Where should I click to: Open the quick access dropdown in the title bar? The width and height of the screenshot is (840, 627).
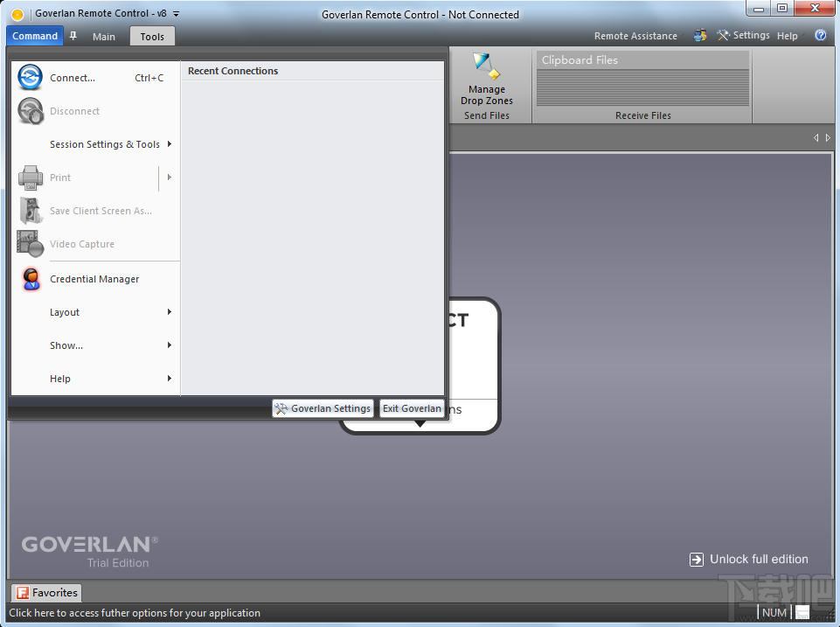pyautogui.click(x=177, y=14)
